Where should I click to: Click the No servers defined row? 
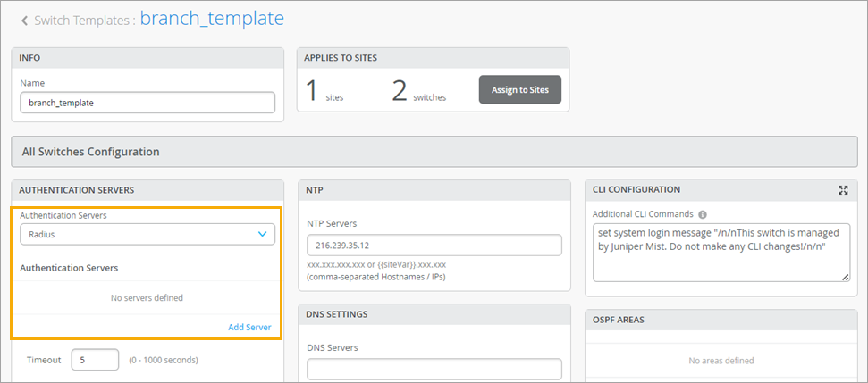pos(147,297)
